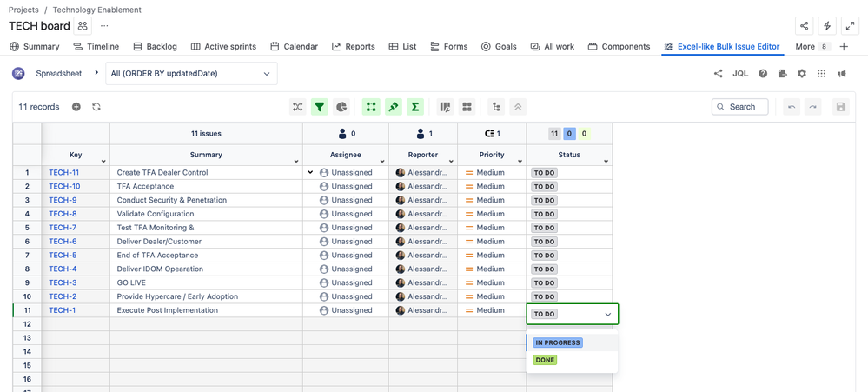Open the Timeline tab
The height and width of the screenshot is (392, 868).
96,47
